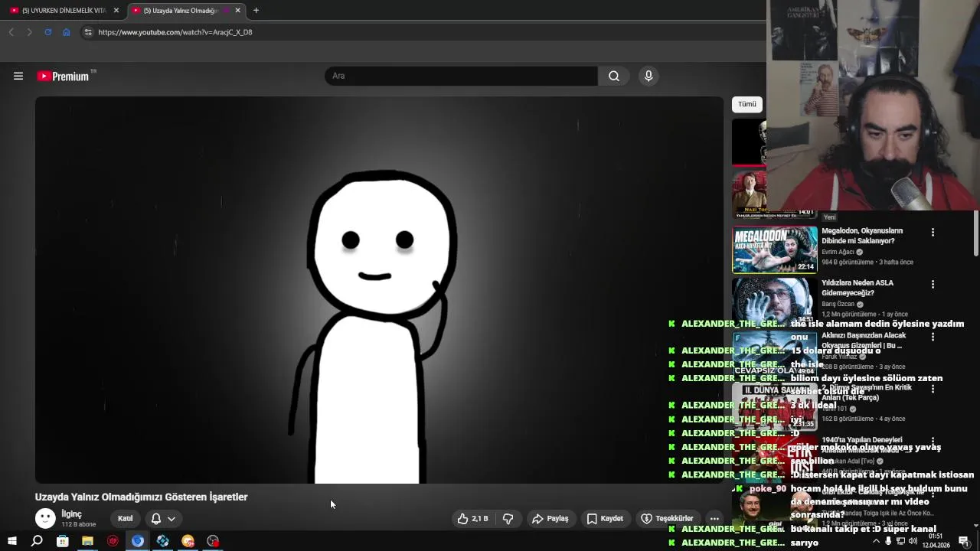Screen dimensions: 980x551
Task: Reload the page with refresh icon
Action: [47, 32]
